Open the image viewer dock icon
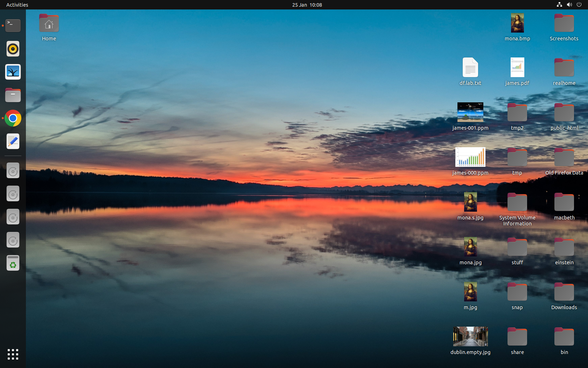Image resolution: width=588 pixels, height=368 pixels. tap(13, 72)
